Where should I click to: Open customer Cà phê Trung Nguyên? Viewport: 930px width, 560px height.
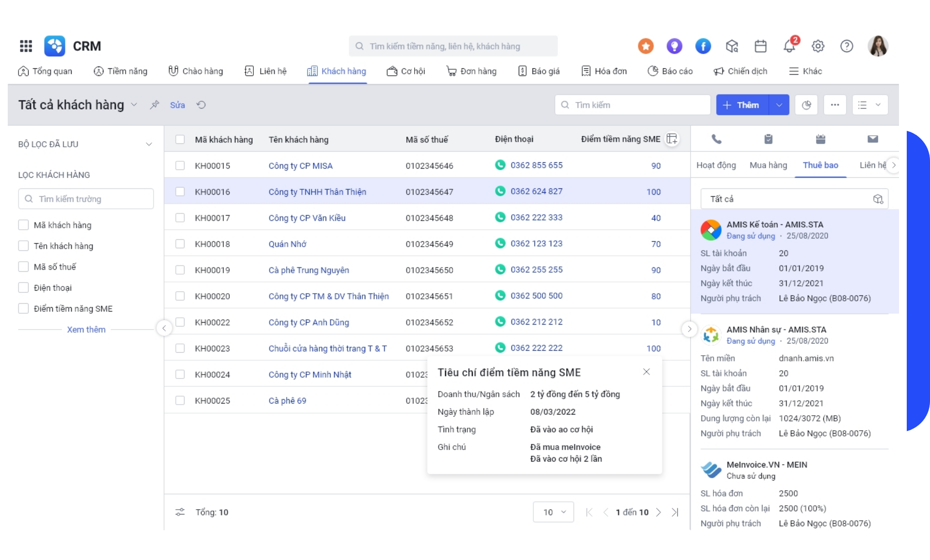309,270
